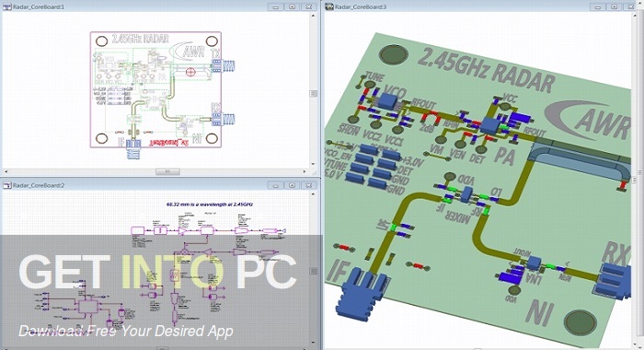644x350 pixels.
Task: Minimize the Radar_CoreBoard:1 window
Action: pyautogui.click(x=276, y=7)
